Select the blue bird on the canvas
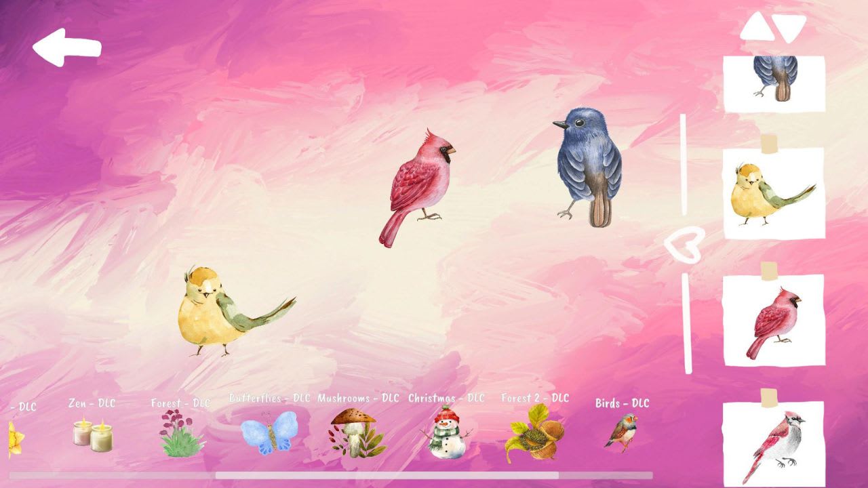Image resolution: width=868 pixels, height=488 pixels. [587, 166]
